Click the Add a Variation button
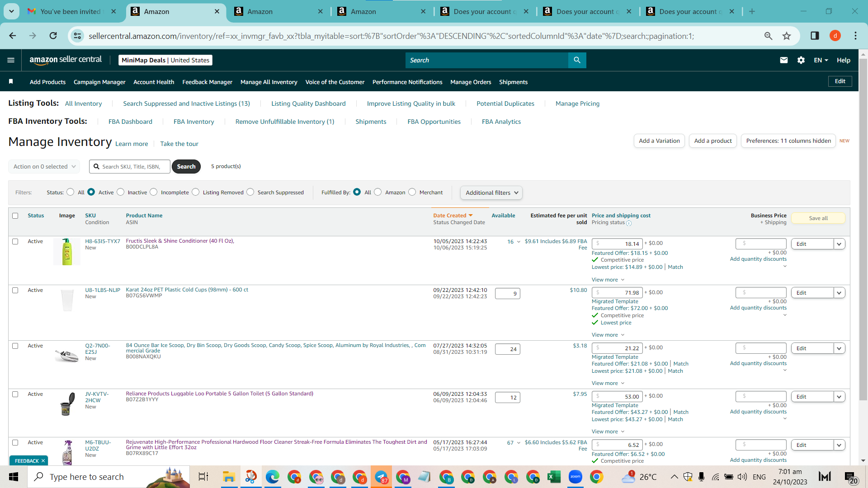The width and height of the screenshot is (868, 488). (659, 141)
